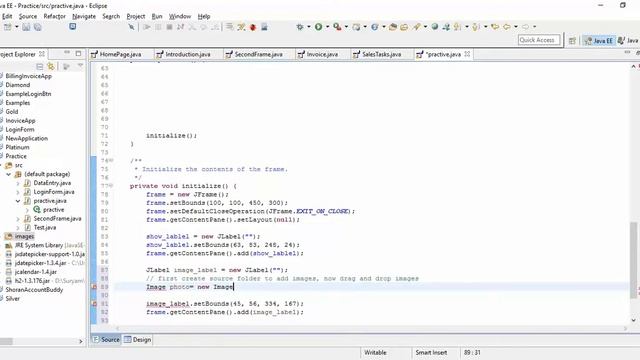The height and width of the screenshot is (360, 640).
Task: Switch to the Design tab
Action: tap(138, 340)
